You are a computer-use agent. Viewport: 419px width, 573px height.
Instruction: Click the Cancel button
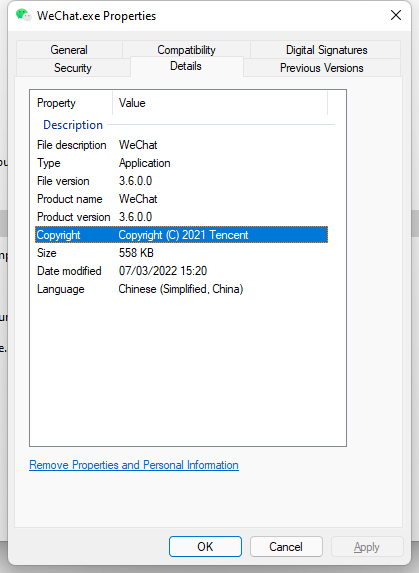click(x=286, y=546)
